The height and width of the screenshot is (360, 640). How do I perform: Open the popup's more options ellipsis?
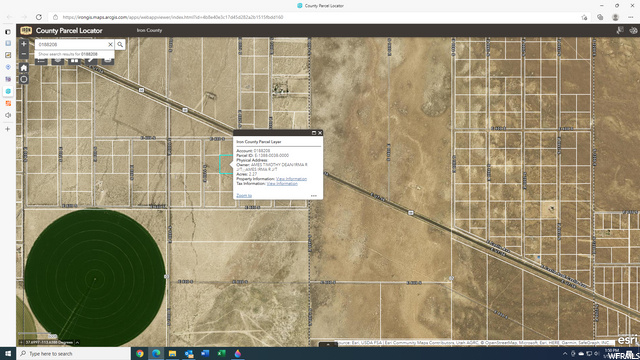[313, 196]
